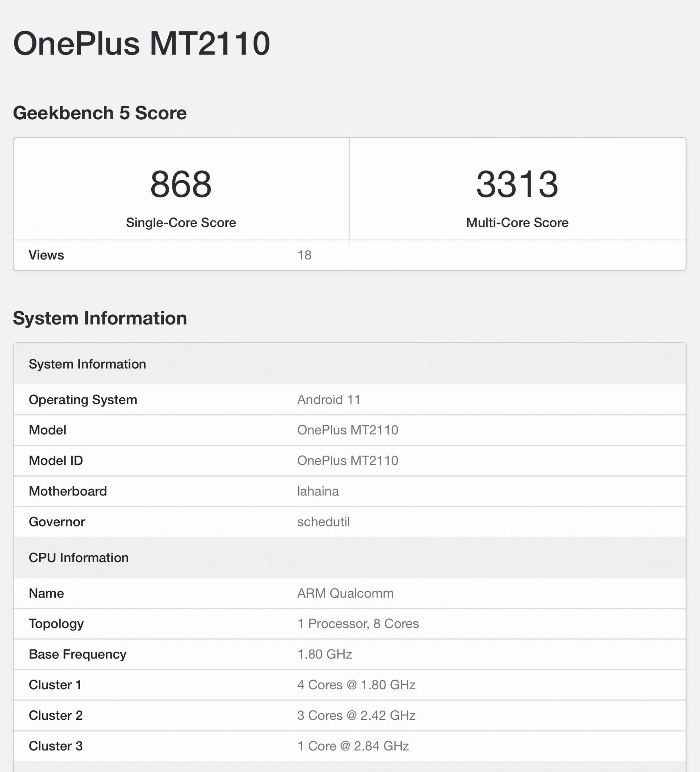Click the CPU Information table header
Viewport: 700px width, 772px height.
349,557
